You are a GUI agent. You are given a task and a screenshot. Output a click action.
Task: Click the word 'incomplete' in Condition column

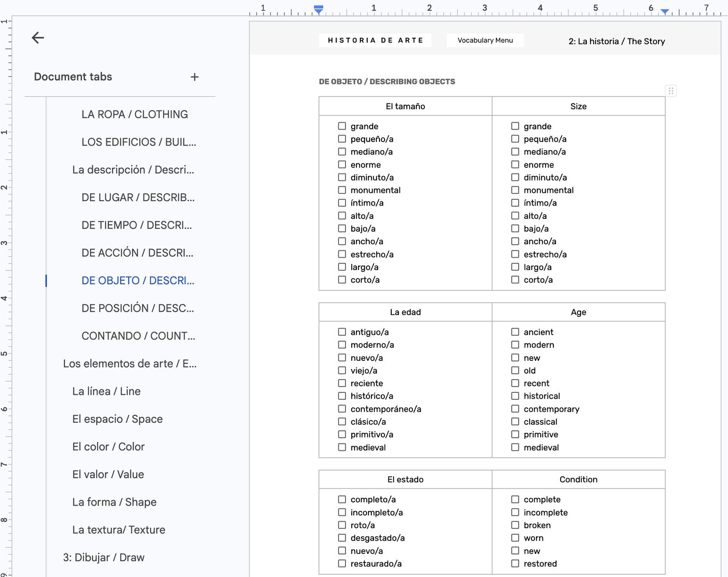pos(546,512)
